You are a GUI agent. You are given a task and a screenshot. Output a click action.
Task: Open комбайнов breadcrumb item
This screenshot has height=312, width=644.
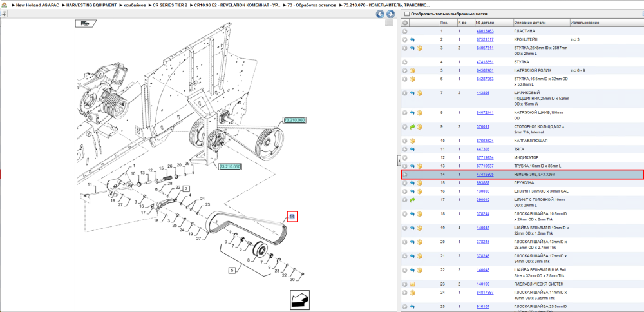point(134,5)
